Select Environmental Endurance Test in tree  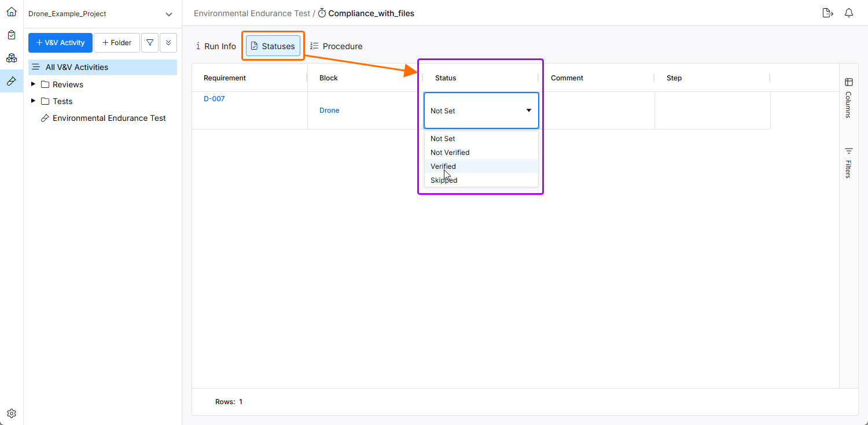pyautogui.click(x=109, y=118)
